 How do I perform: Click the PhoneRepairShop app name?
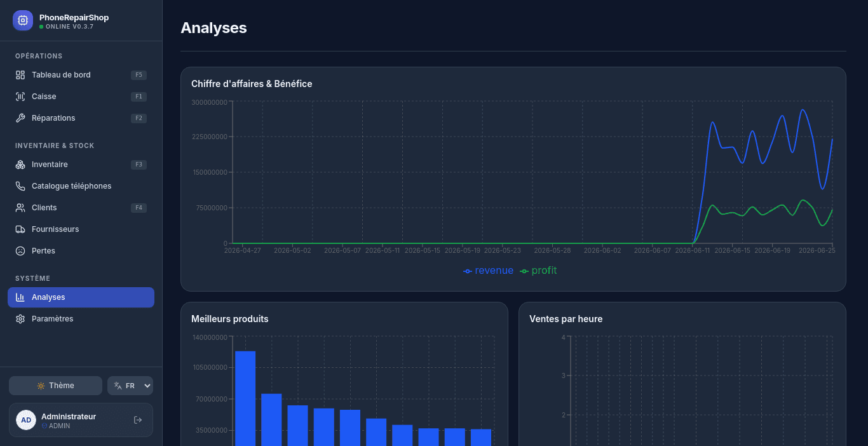coord(74,17)
